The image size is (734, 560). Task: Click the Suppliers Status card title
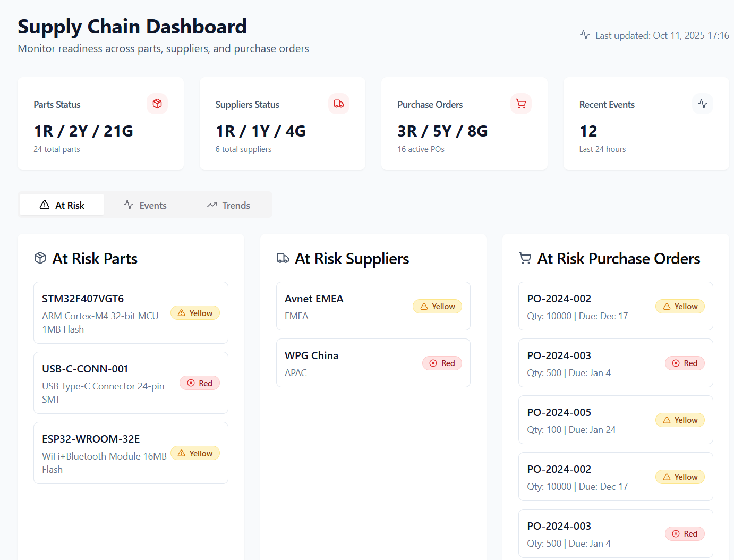[x=247, y=104]
